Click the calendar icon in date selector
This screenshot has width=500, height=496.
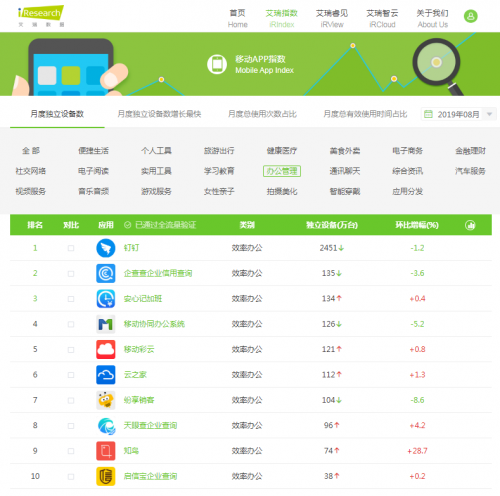pyautogui.click(x=428, y=114)
